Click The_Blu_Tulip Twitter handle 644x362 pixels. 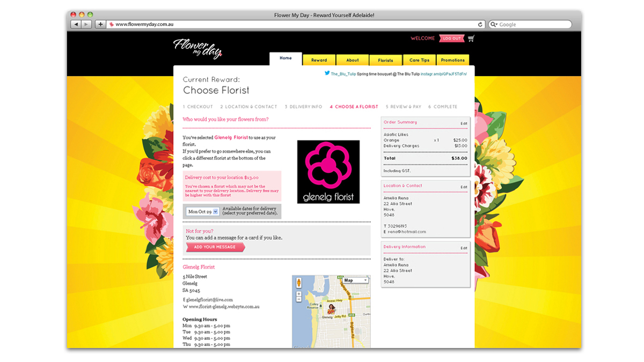343,73
